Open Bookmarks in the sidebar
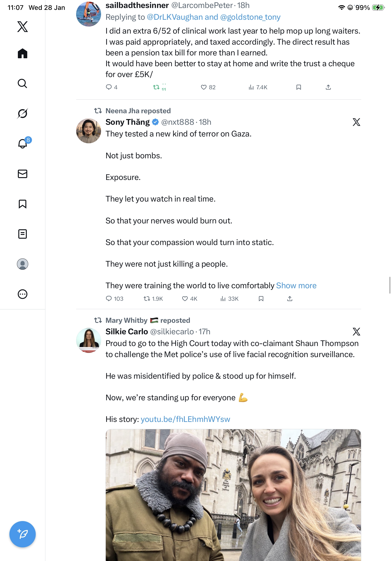 point(23,204)
